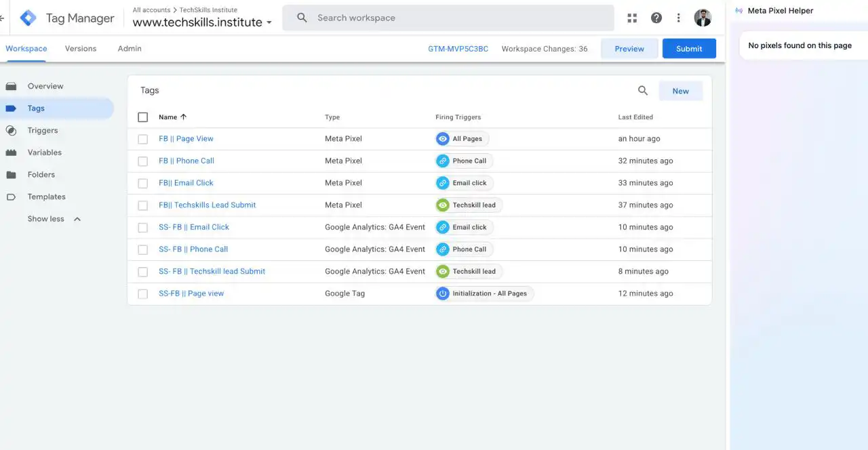Click 'No pixels found on this page' message
The height and width of the screenshot is (450, 868).
point(800,45)
